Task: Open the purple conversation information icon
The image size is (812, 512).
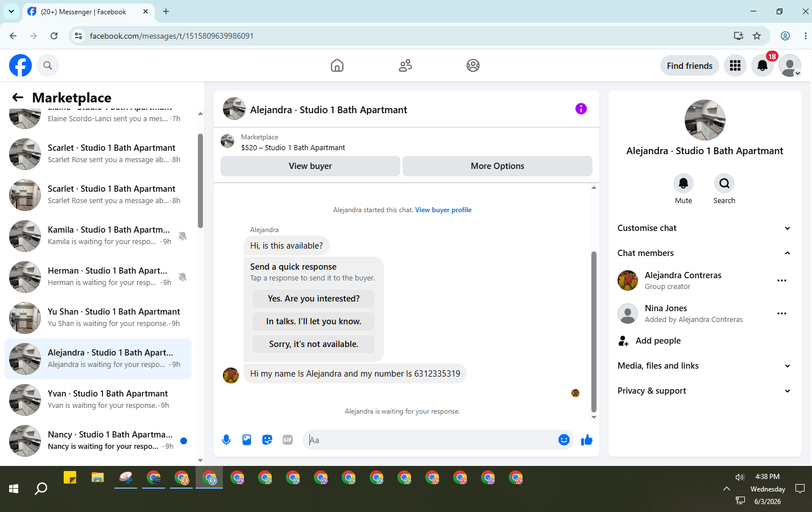Action: point(581,109)
